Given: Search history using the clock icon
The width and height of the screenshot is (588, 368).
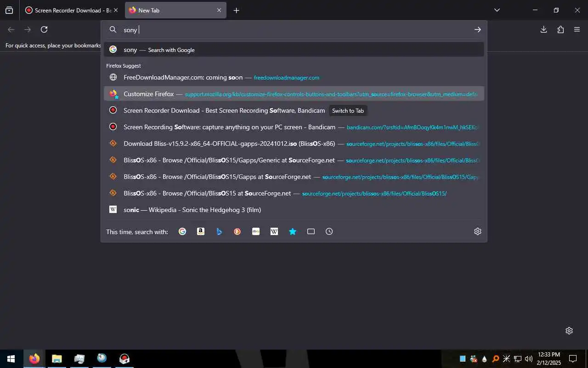Looking at the screenshot, I should (x=329, y=231).
